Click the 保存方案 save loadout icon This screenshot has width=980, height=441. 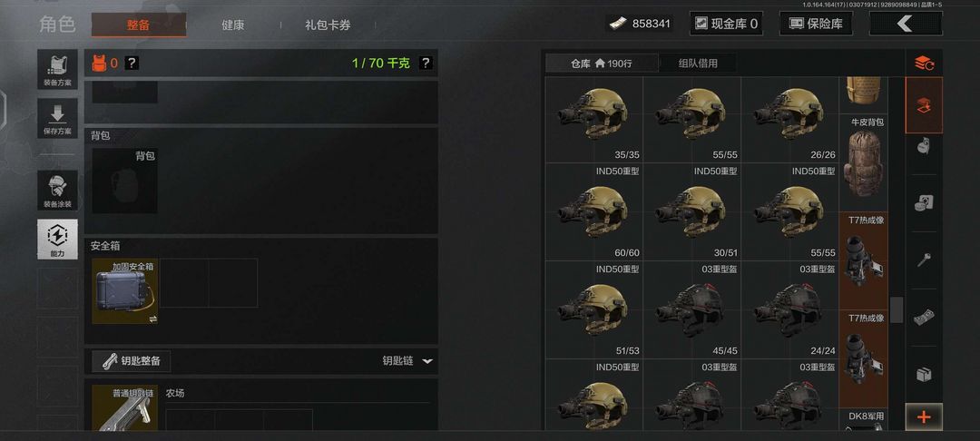tap(57, 118)
